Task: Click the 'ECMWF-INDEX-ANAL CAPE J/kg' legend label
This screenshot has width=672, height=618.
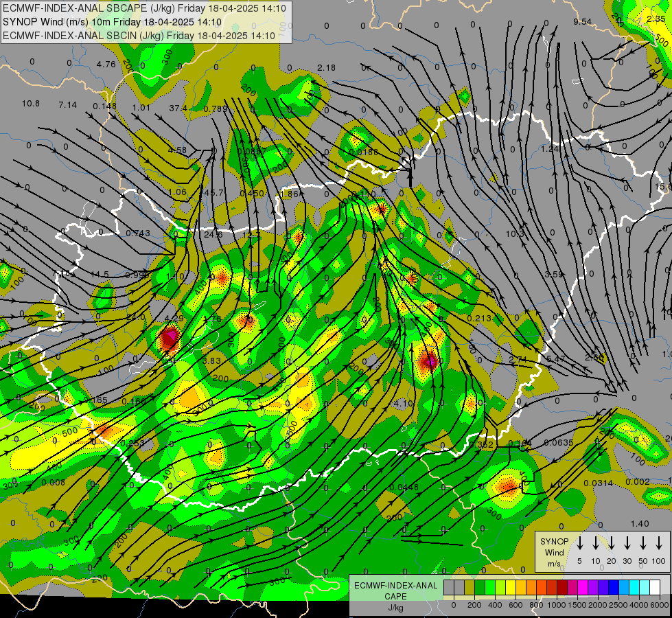Action: 395,596
